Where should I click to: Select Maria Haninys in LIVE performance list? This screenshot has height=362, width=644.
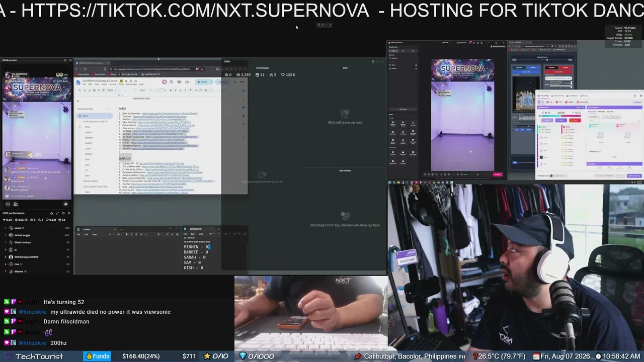point(22,242)
